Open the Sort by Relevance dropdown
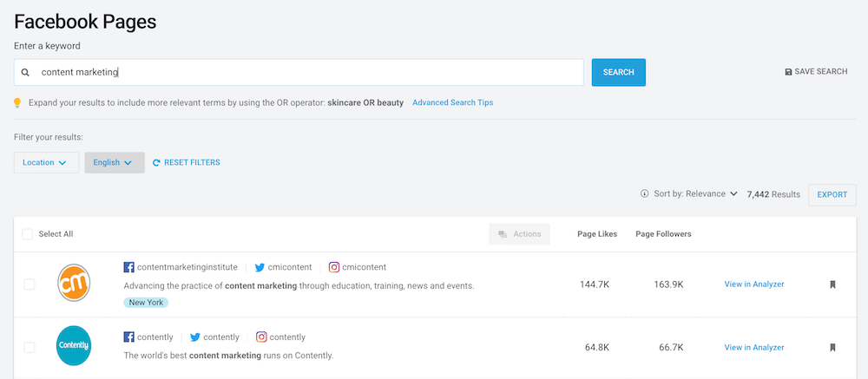The width and height of the screenshot is (868, 379). [x=695, y=194]
